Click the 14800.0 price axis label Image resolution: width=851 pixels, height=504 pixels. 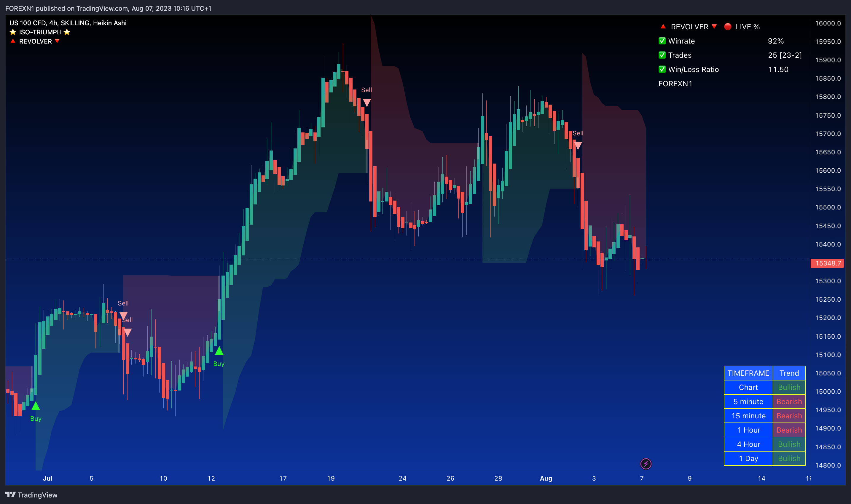828,465
